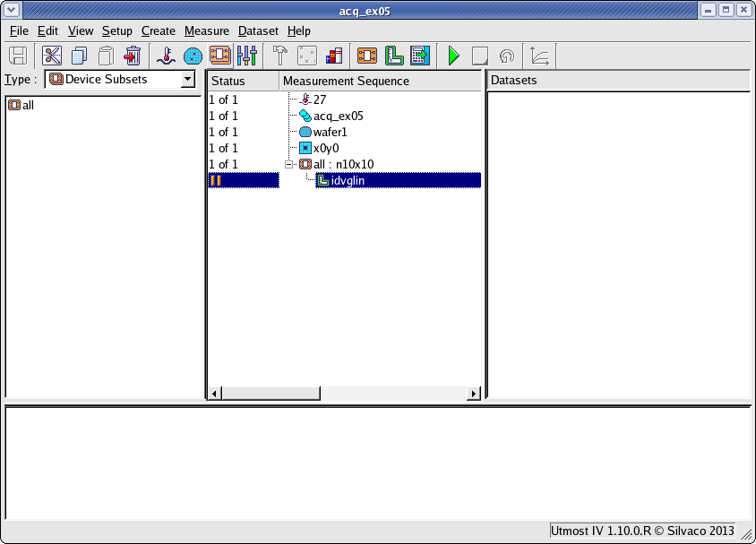
Task: Click the horizontal scrollbar left arrow
Action: (215, 393)
